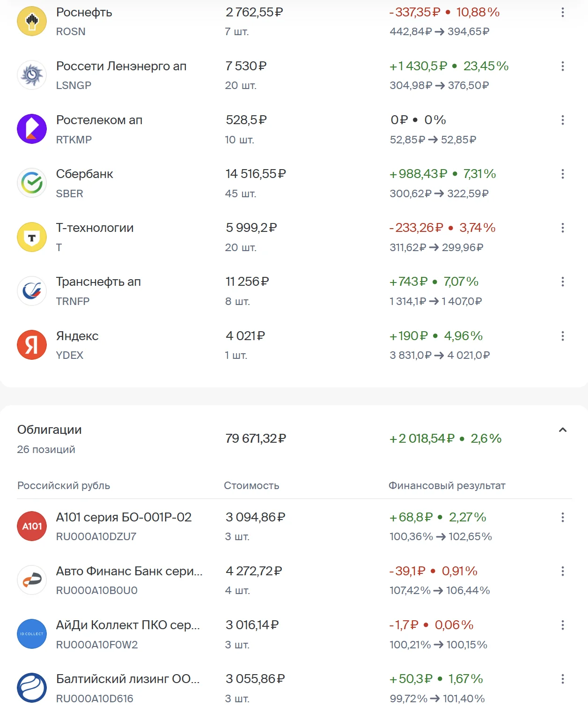Open the three-dot menu for А101 bond
This screenshot has width=588, height=706.
(563, 517)
